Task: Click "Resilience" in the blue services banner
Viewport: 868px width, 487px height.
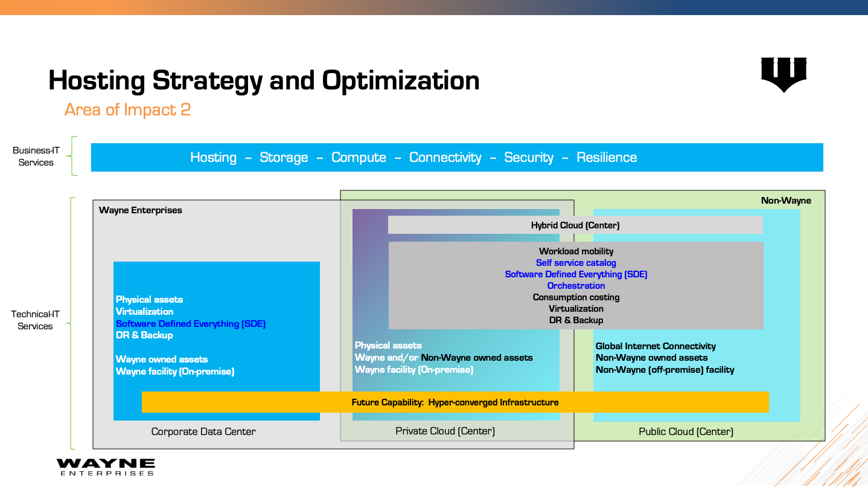Action: point(607,158)
